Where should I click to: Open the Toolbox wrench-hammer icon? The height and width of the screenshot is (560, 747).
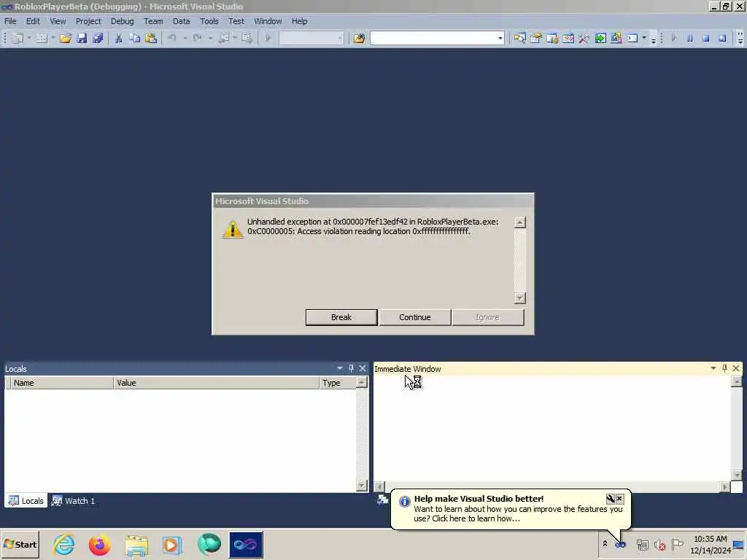(584, 38)
